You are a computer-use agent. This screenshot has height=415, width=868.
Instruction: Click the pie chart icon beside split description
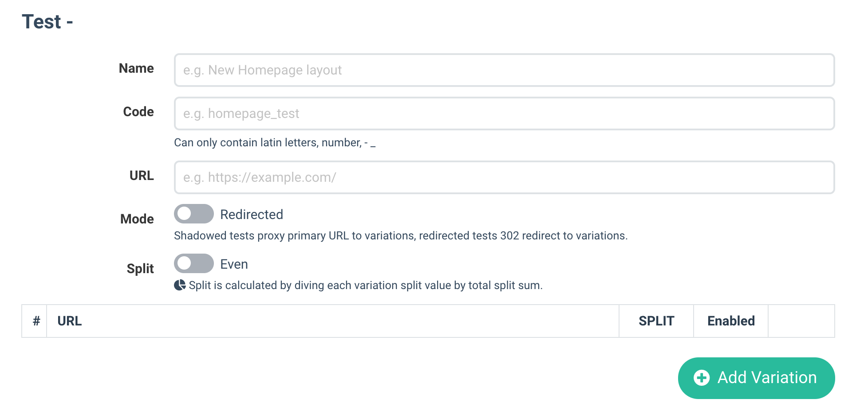pos(180,285)
